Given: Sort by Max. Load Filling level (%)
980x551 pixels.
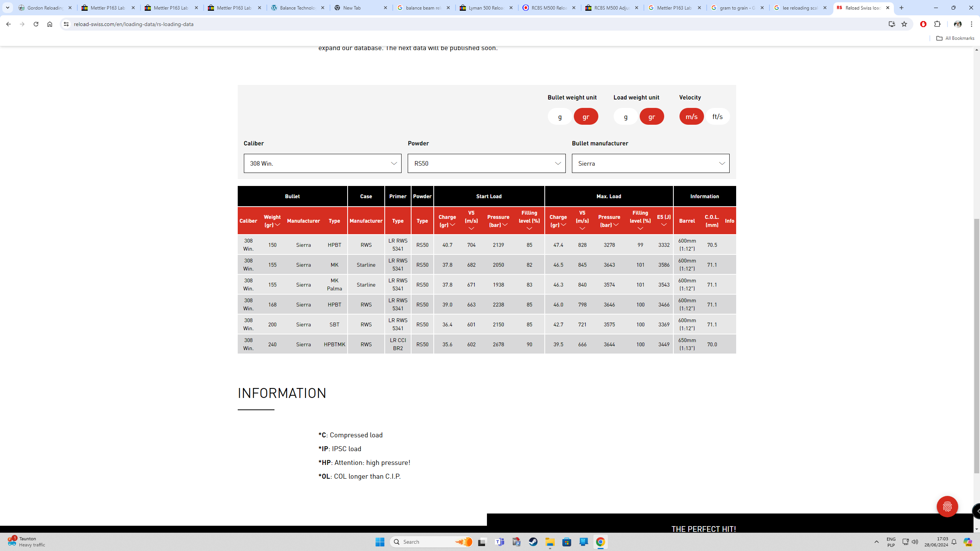Looking at the screenshot, I should (x=640, y=221).
